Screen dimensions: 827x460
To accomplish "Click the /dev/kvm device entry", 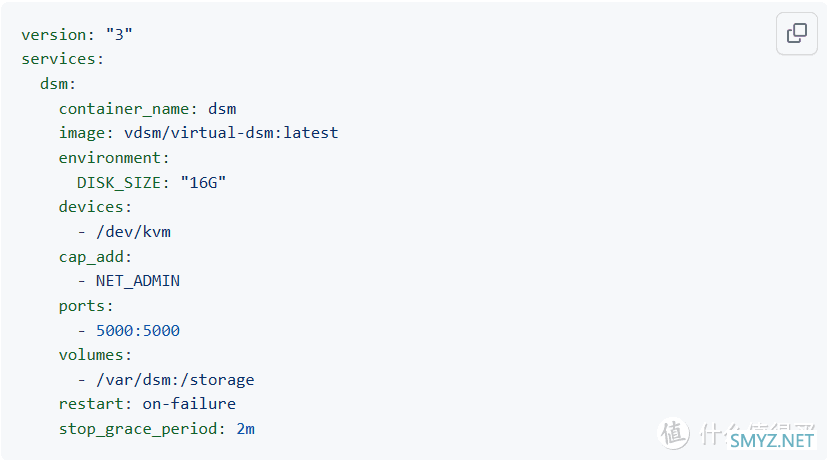I will (x=133, y=232).
